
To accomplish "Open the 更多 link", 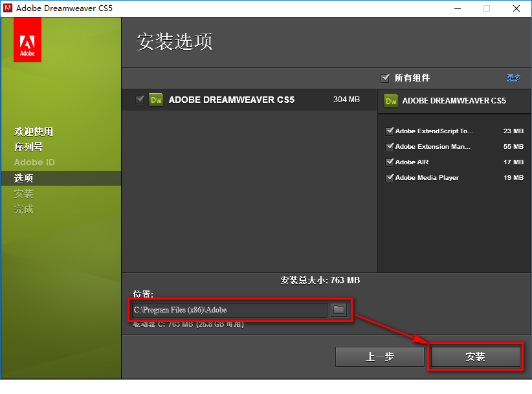I will (513, 78).
